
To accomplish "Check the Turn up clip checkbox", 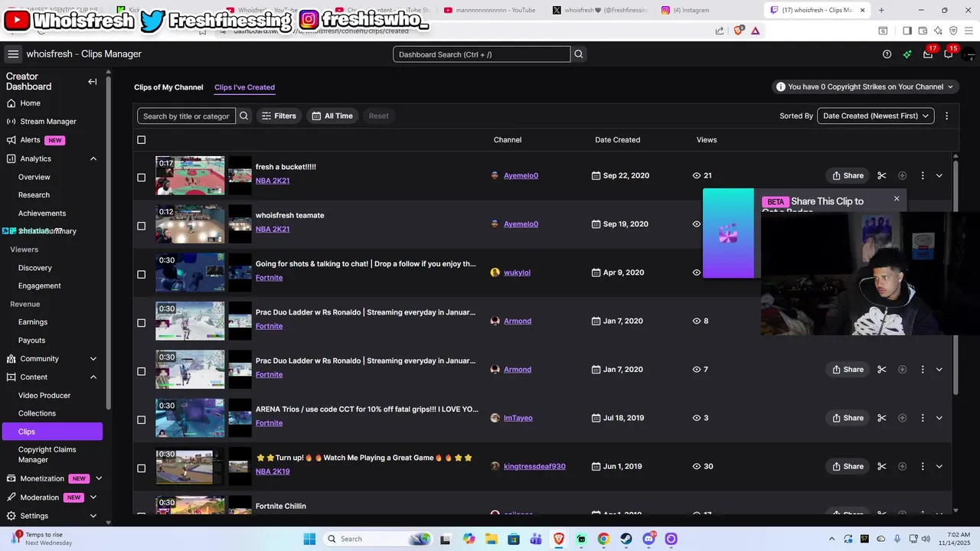I will [141, 468].
